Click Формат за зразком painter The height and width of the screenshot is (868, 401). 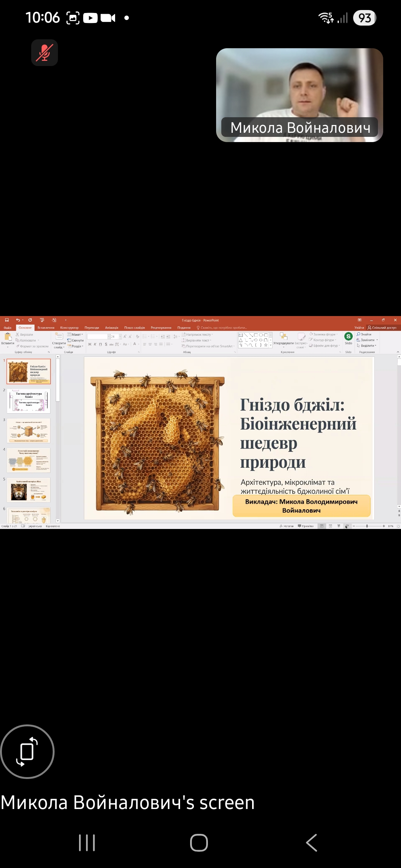32,346
